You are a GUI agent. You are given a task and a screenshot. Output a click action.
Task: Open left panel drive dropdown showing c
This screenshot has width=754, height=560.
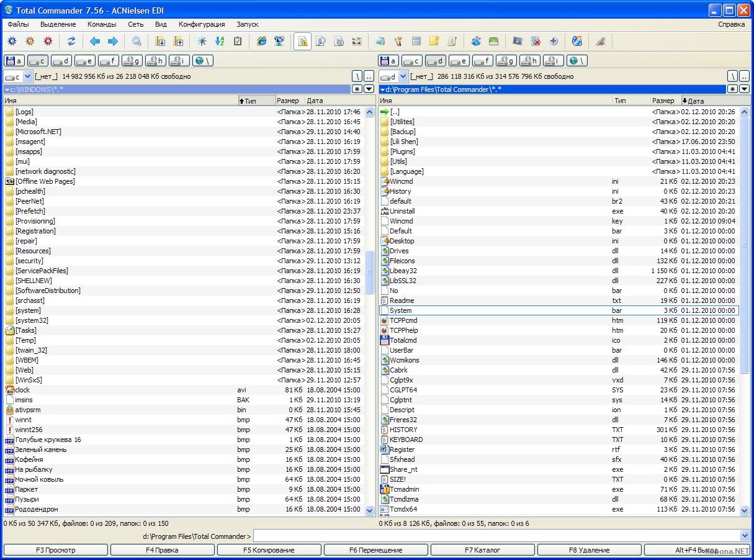point(18,76)
